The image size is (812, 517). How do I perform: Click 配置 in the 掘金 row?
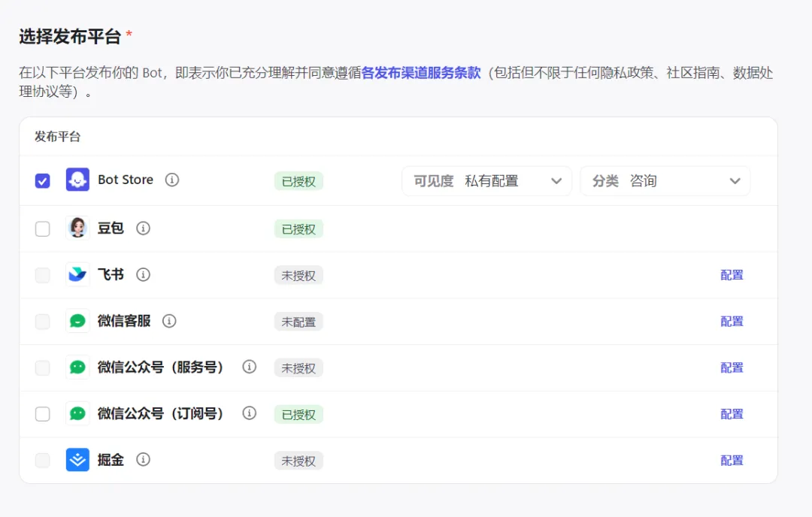click(x=732, y=461)
